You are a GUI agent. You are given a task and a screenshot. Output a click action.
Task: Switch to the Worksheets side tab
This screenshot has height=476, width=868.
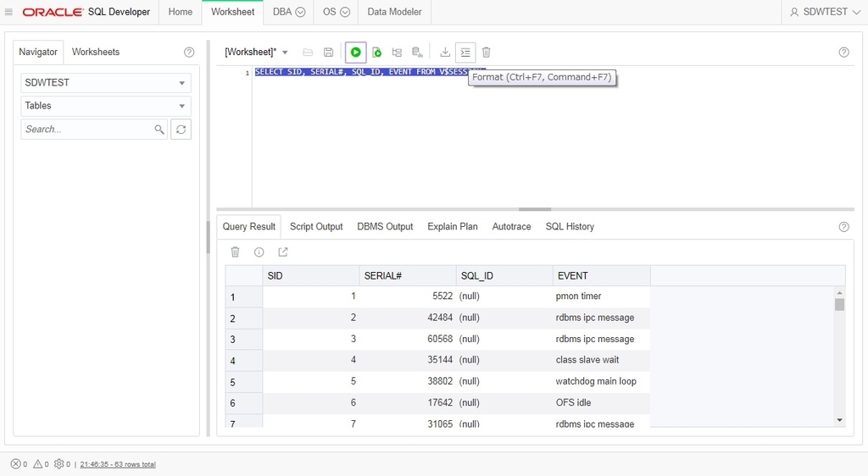click(x=96, y=52)
